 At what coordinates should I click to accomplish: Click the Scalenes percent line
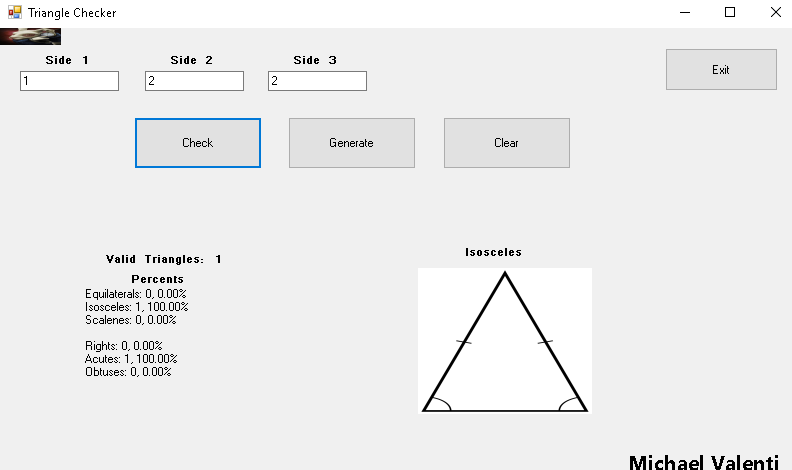point(131,320)
